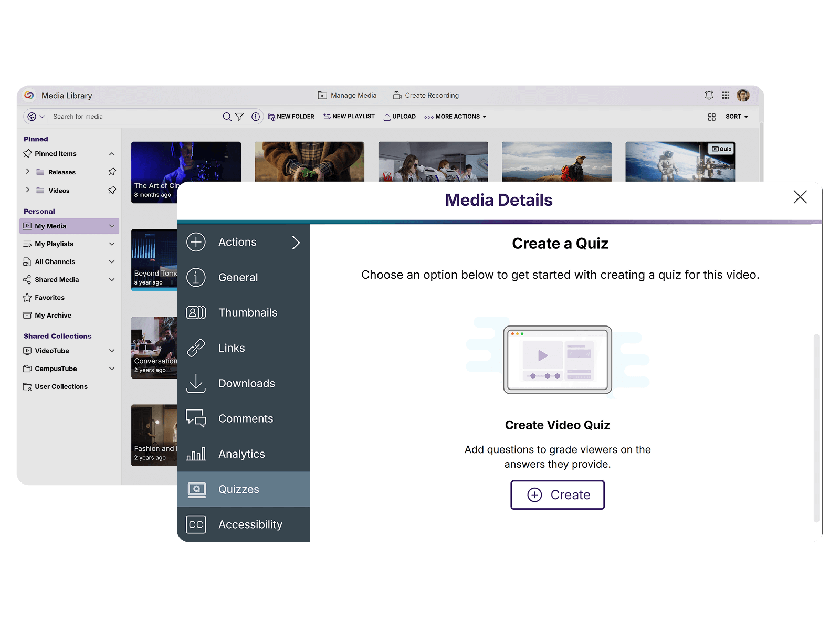Click the info circle icon in search bar
Screen dimensions: 840x630
(x=256, y=117)
